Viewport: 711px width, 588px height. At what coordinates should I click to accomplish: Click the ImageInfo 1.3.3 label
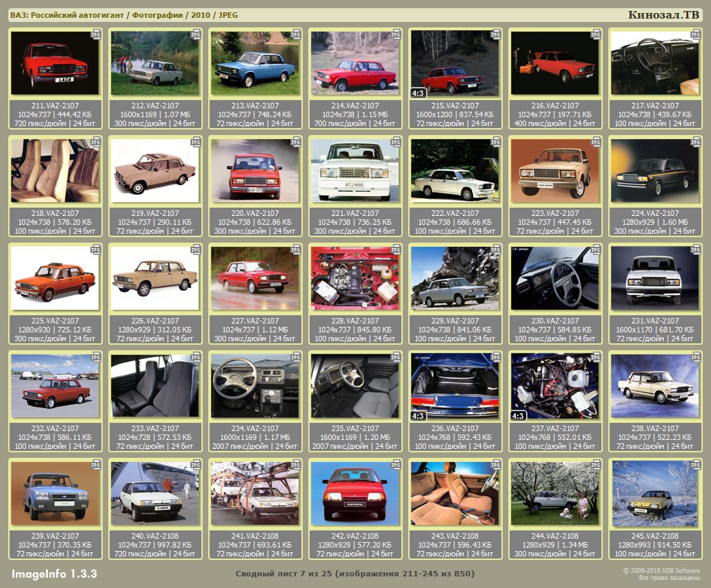tap(54, 573)
